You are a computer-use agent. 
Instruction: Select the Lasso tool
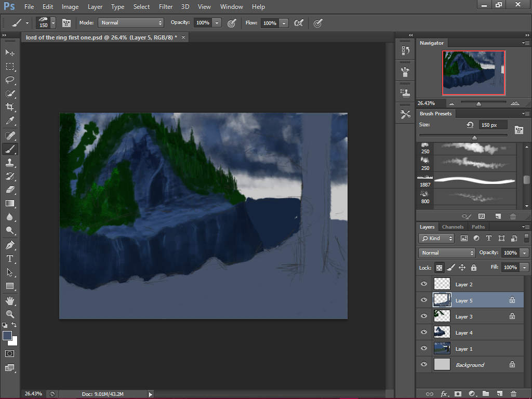tap(10, 79)
